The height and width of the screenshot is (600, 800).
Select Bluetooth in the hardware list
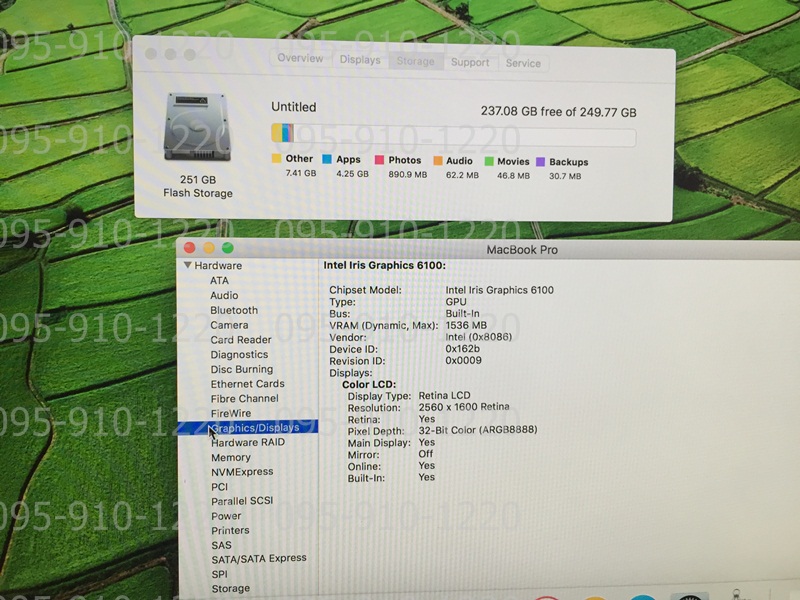click(234, 310)
